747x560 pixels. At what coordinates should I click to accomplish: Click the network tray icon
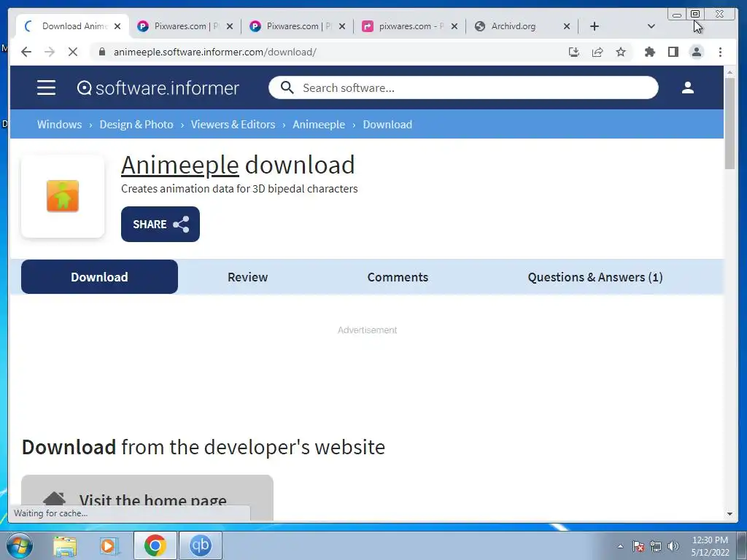[x=656, y=546]
